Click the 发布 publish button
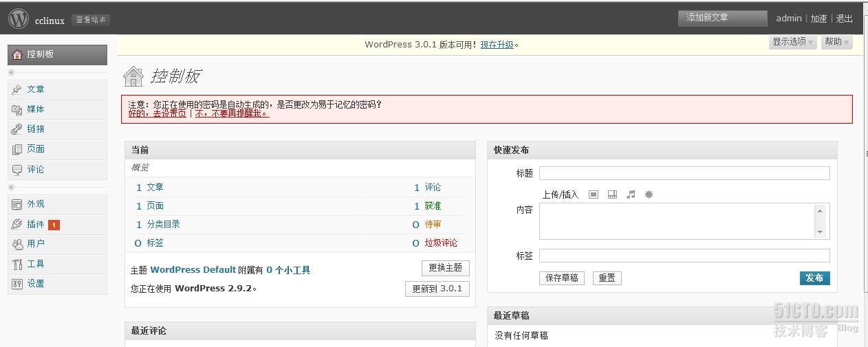Image resolution: width=868 pixels, height=347 pixels. [x=814, y=278]
